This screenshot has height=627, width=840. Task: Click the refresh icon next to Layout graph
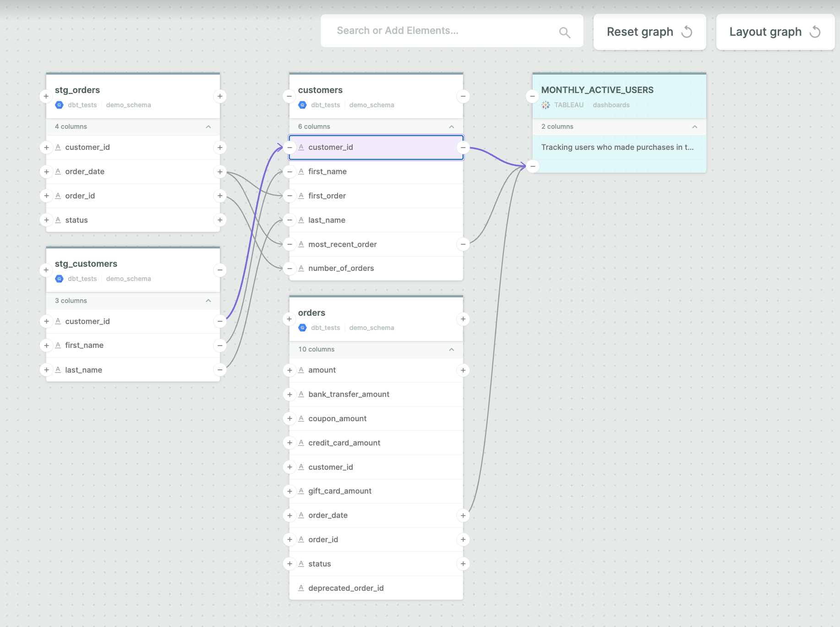[x=816, y=32]
